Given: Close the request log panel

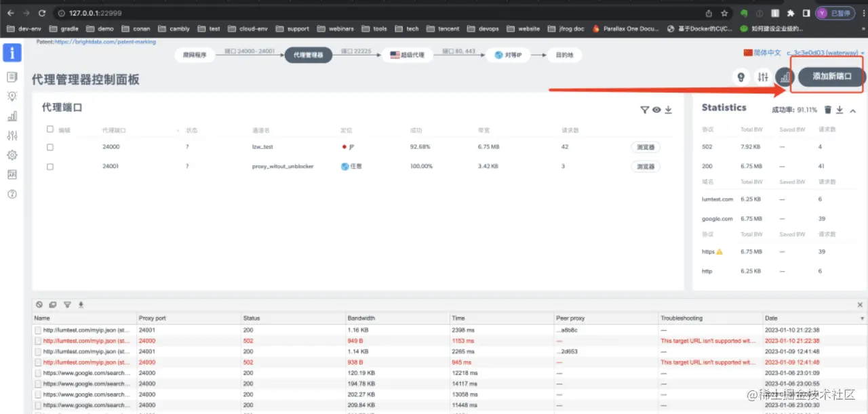Looking at the screenshot, I should 861,305.
